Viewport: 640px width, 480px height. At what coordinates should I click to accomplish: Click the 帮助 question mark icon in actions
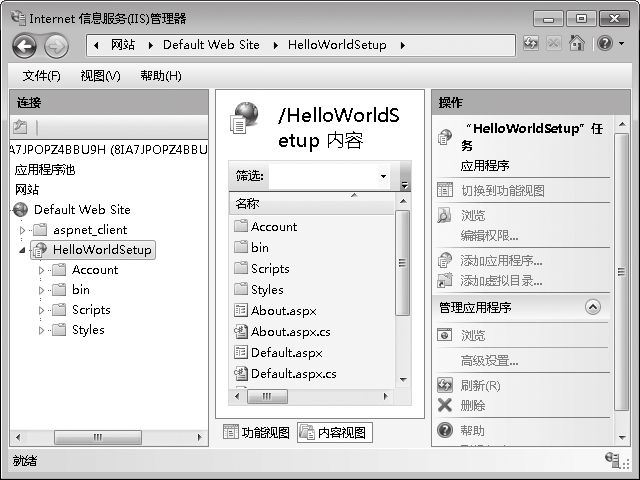(x=445, y=430)
